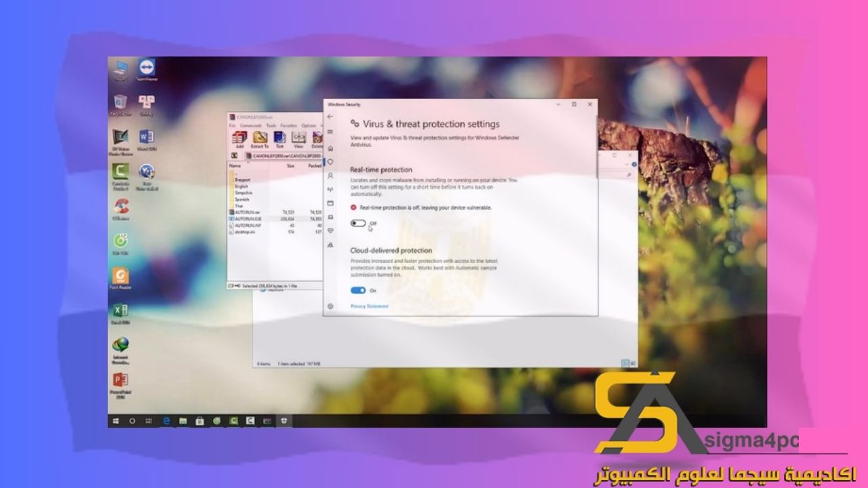Open the WinRAR Options menu
Screen dimensions: 868x488
[309, 126]
